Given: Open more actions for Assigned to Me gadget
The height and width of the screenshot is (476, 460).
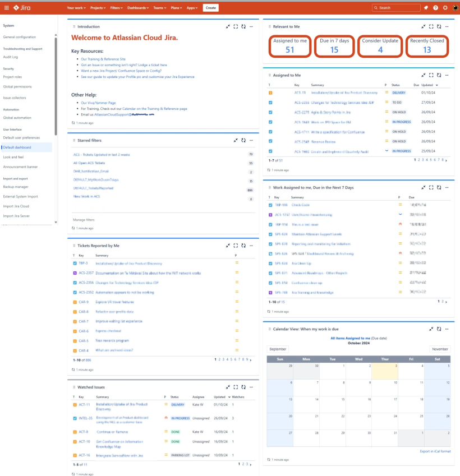Looking at the screenshot, I should tap(447, 75).
